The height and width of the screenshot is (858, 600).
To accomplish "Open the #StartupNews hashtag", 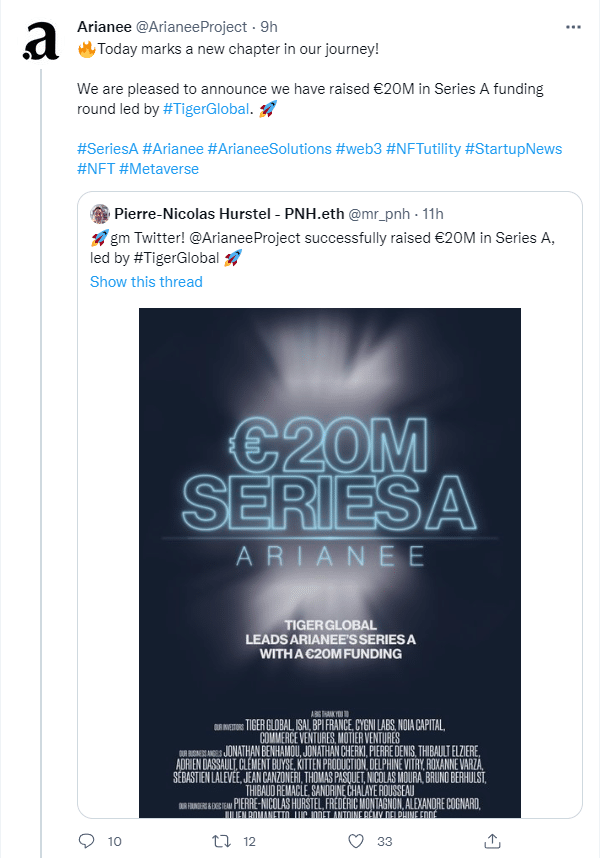I will [514, 149].
